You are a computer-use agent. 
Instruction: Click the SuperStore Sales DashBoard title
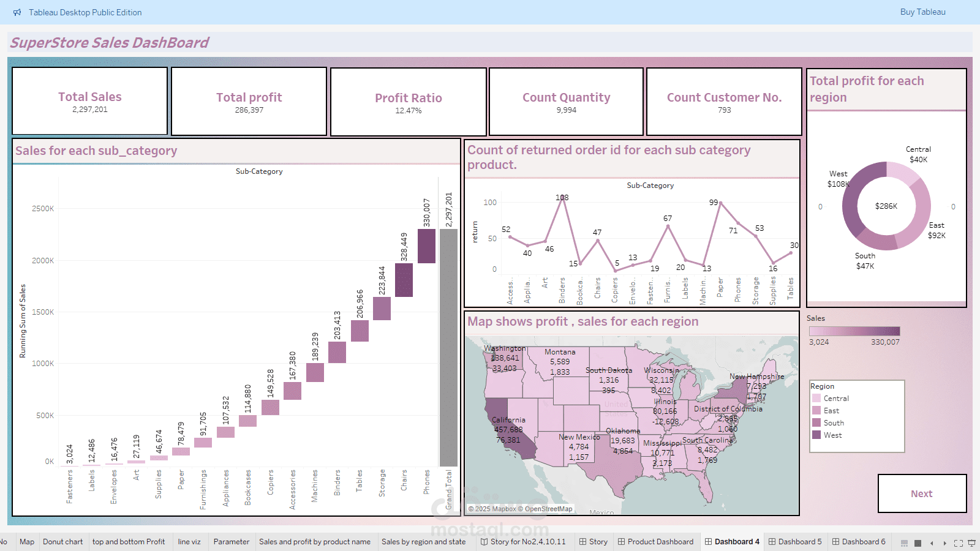110,42
